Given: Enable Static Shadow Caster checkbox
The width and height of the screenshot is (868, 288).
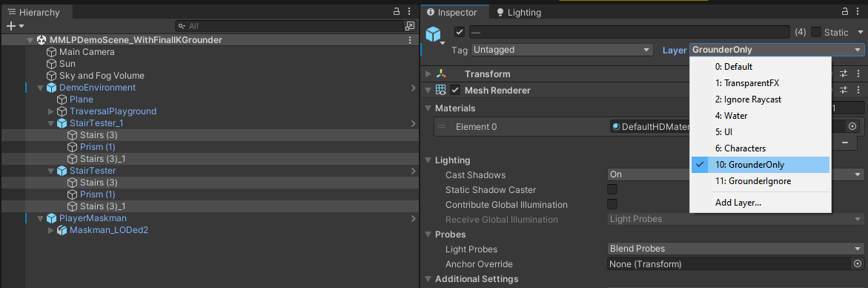Looking at the screenshot, I should pyautogui.click(x=613, y=189).
